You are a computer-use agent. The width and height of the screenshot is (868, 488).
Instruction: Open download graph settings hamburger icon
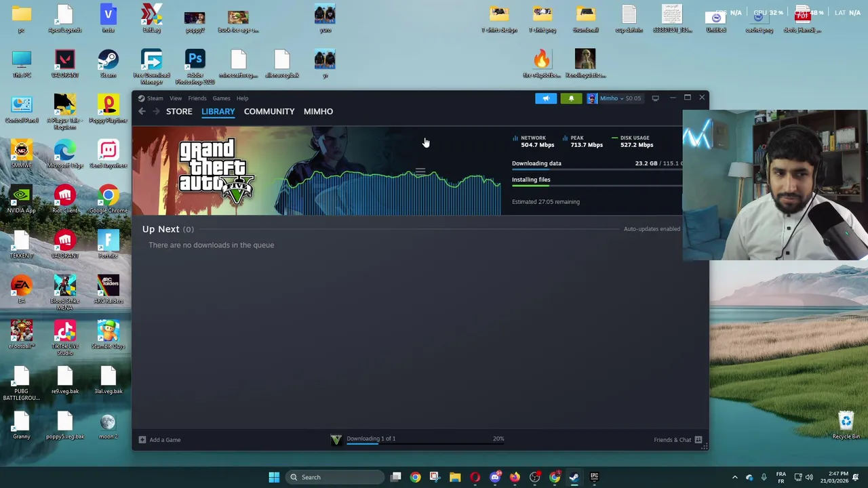(x=420, y=171)
